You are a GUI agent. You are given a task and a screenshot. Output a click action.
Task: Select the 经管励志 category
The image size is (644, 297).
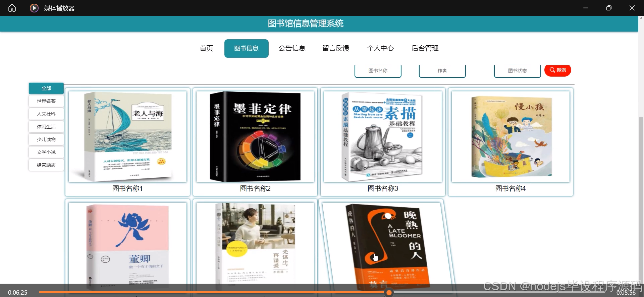46,165
